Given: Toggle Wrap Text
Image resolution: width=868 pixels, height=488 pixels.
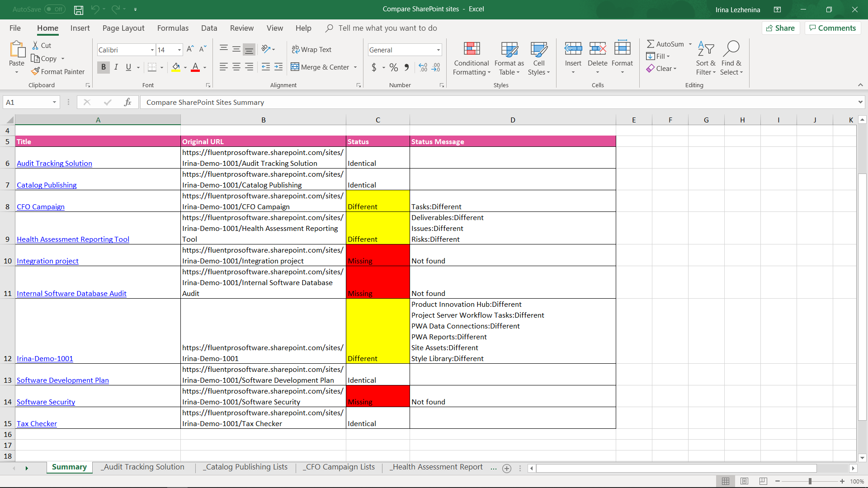Looking at the screenshot, I should click(x=312, y=49).
